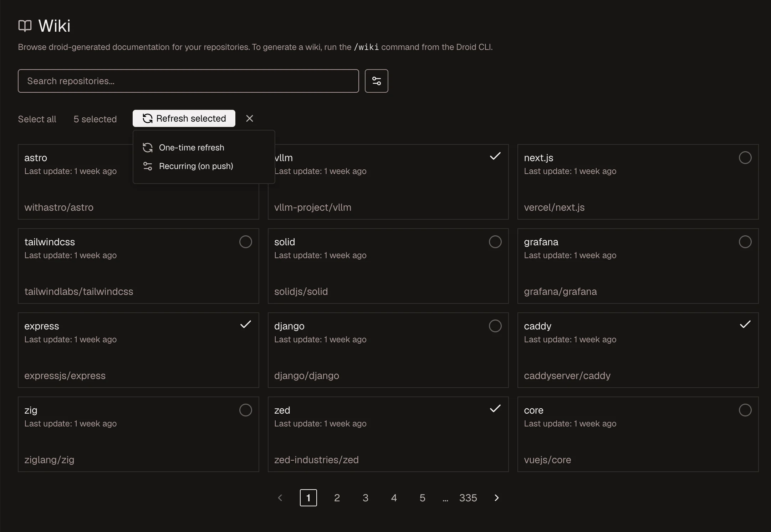Click the Search repositories field
The width and height of the screenshot is (771, 532).
pyautogui.click(x=188, y=81)
